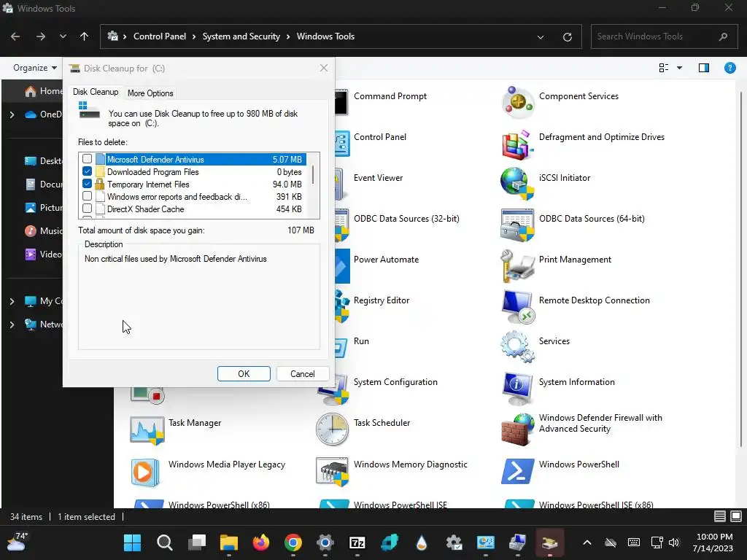Open the volume icon in system tray

pyautogui.click(x=673, y=542)
